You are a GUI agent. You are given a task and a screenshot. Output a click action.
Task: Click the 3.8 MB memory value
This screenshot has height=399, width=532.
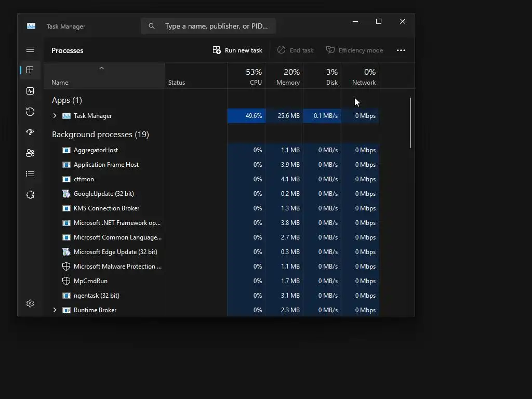(x=290, y=223)
